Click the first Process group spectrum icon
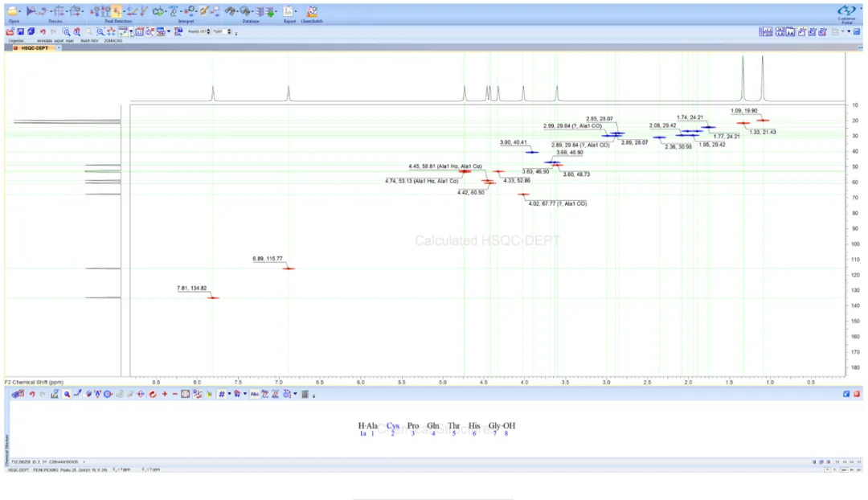The image size is (868, 500). [x=32, y=11]
